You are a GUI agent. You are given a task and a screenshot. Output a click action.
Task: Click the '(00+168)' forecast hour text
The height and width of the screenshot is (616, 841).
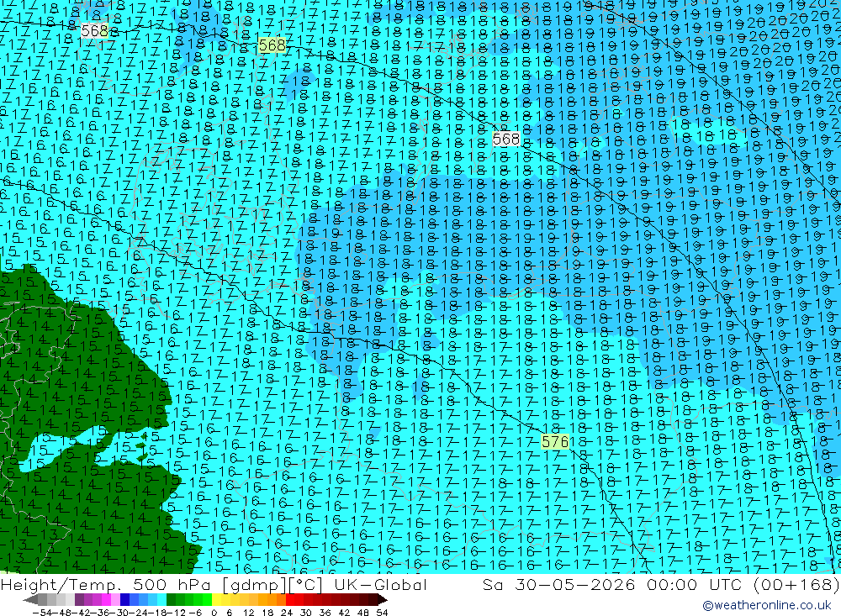click(x=797, y=585)
